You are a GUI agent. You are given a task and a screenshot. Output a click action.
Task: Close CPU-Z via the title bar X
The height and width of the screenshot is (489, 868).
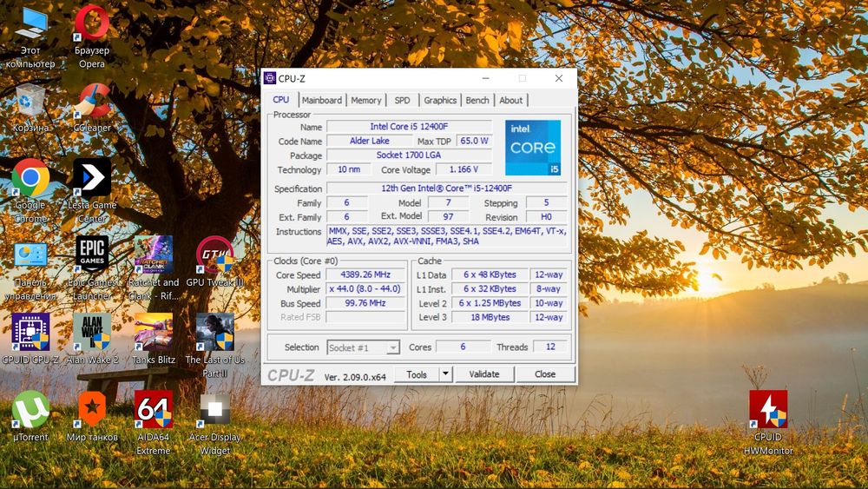pyautogui.click(x=558, y=78)
